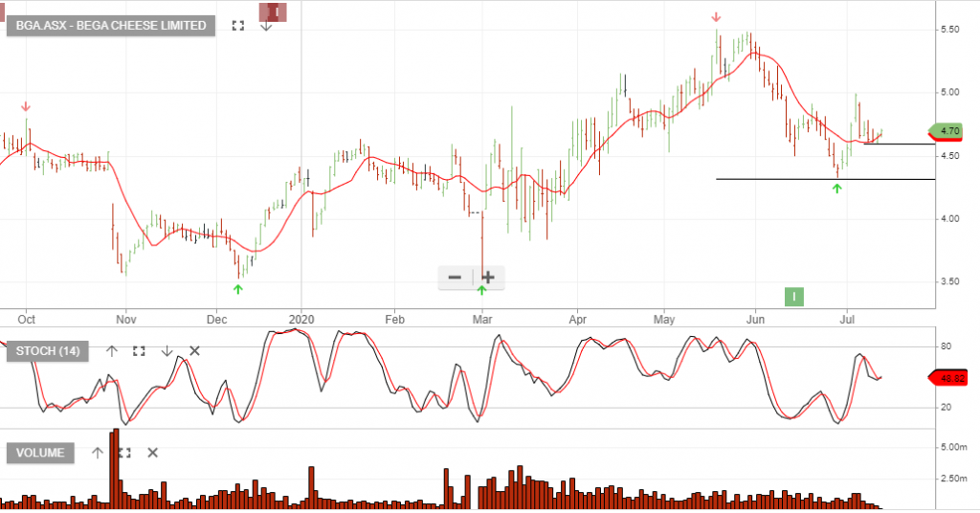Move the STOCH panel down
This screenshot has width=980, height=513.
click(x=167, y=351)
